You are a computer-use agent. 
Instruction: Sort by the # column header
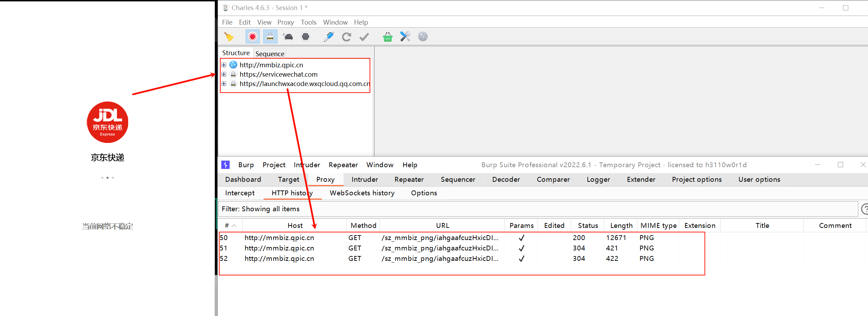coord(230,225)
